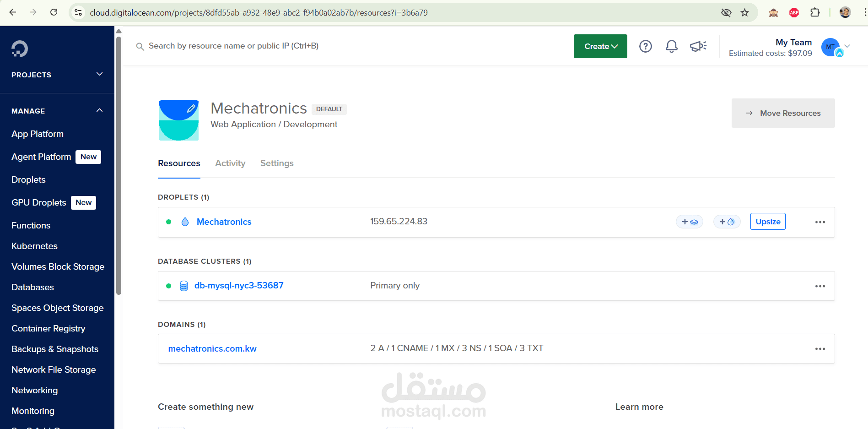Open Monitoring in sidebar
The height and width of the screenshot is (429, 868).
(33, 411)
